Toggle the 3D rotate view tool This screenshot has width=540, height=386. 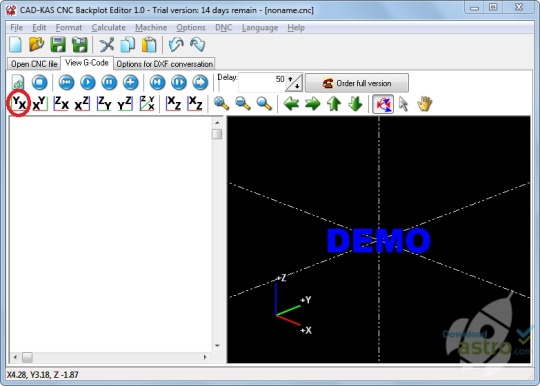pyautogui.click(x=383, y=104)
